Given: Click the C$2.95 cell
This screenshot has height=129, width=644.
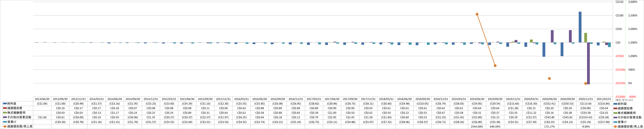Looking at the screenshot, I should pos(332,117).
